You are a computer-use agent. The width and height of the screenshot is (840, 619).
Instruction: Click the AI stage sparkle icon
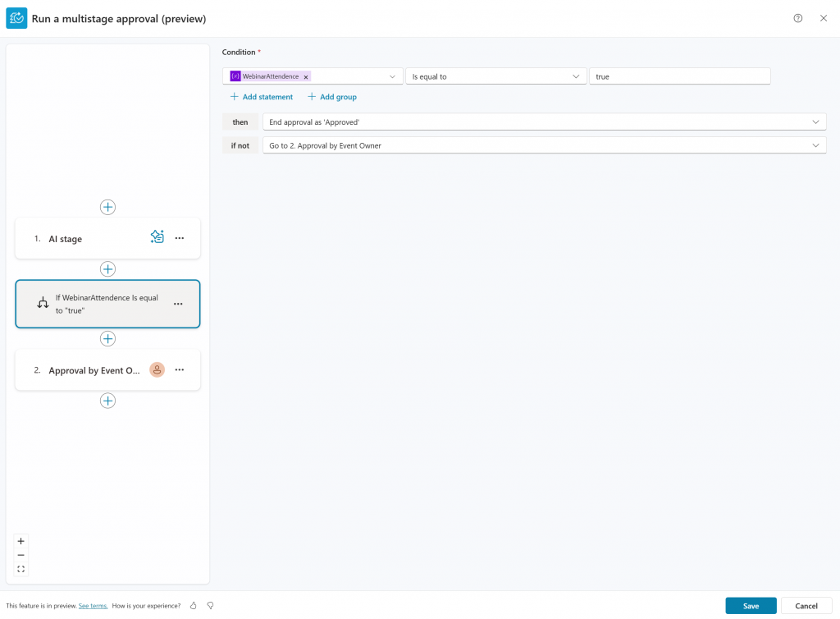tap(157, 237)
